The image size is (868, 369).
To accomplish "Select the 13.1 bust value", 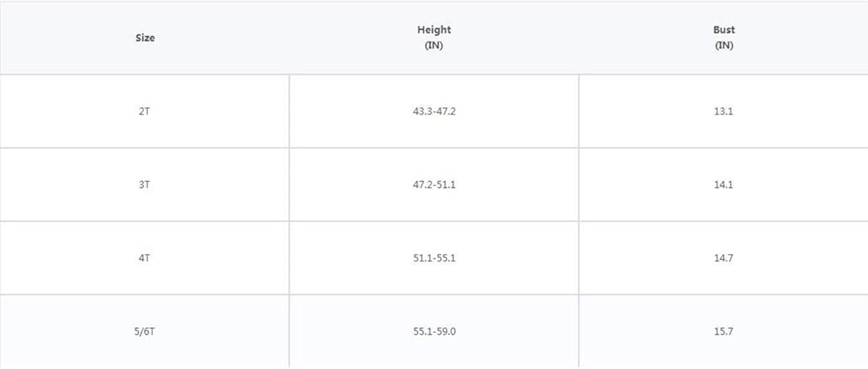I will pyautogui.click(x=723, y=112).
